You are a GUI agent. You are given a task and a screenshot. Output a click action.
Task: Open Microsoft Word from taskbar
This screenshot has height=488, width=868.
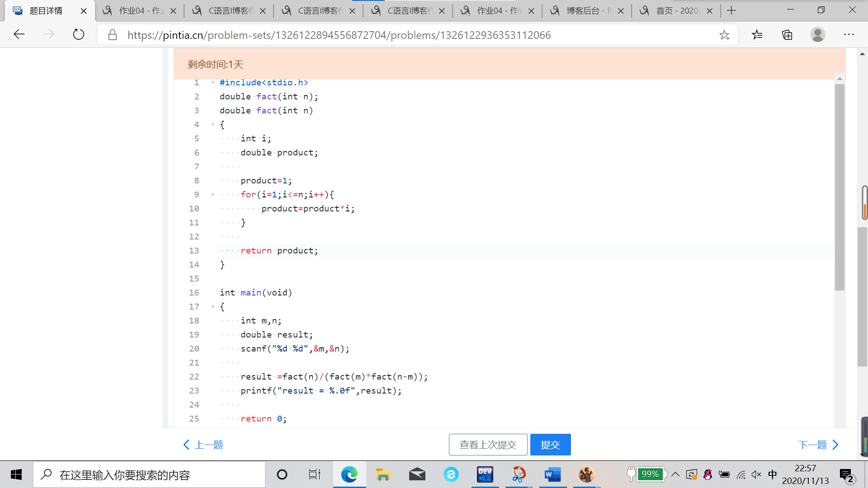(x=552, y=474)
